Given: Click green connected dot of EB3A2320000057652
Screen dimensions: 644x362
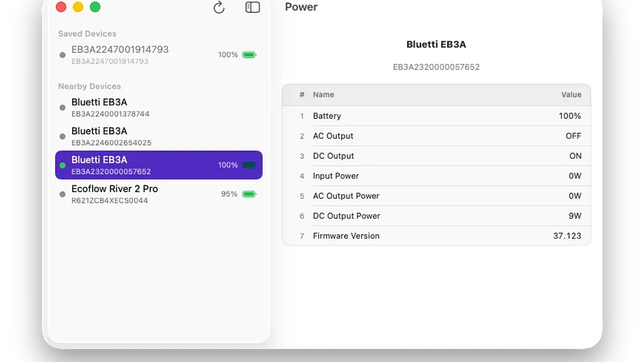Looking at the screenshot, I should [62, 165].
